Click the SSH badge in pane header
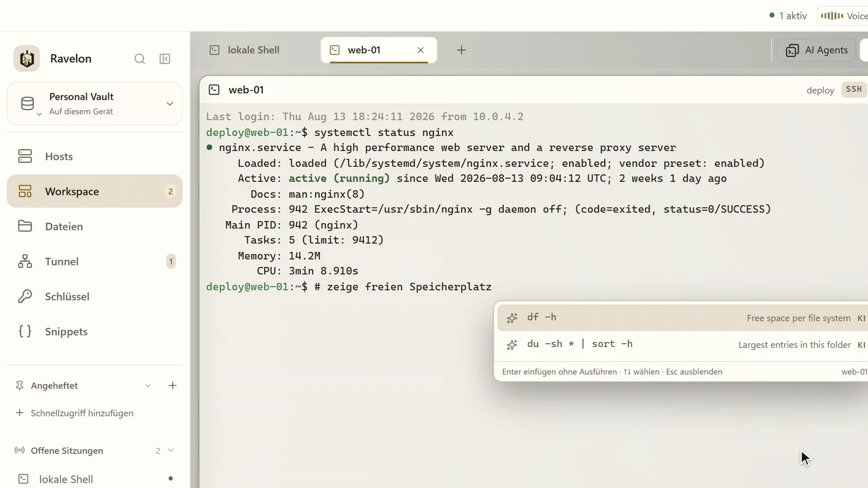 [x=854, y=89]
